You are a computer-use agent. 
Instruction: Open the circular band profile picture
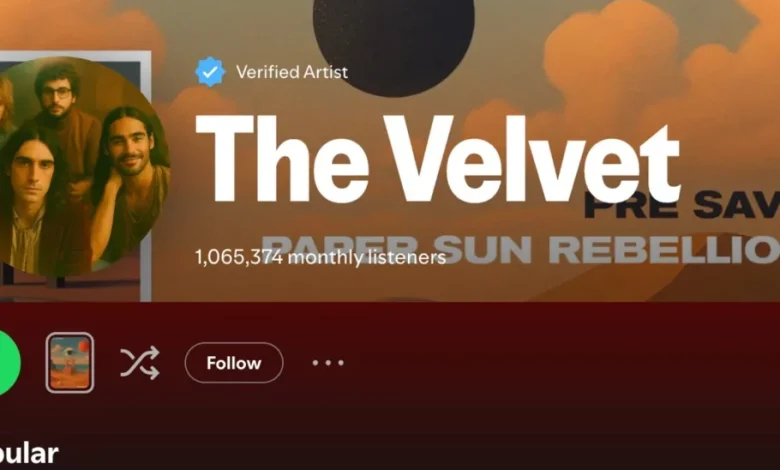pyautogui.click(x=82, y=167)
